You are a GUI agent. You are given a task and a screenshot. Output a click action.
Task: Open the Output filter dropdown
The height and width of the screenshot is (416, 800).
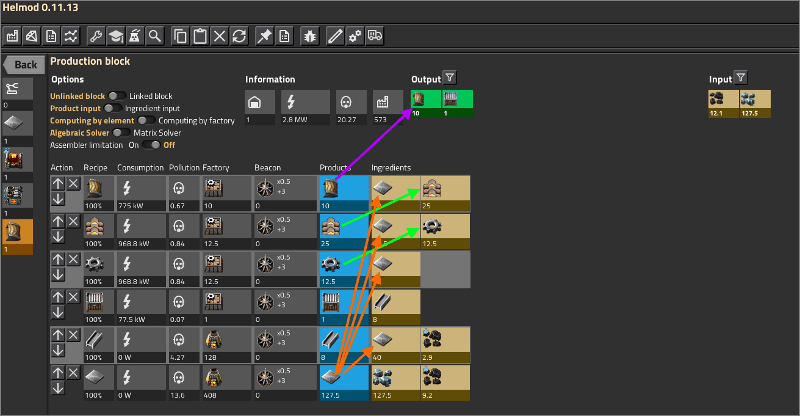click(449, 78)
